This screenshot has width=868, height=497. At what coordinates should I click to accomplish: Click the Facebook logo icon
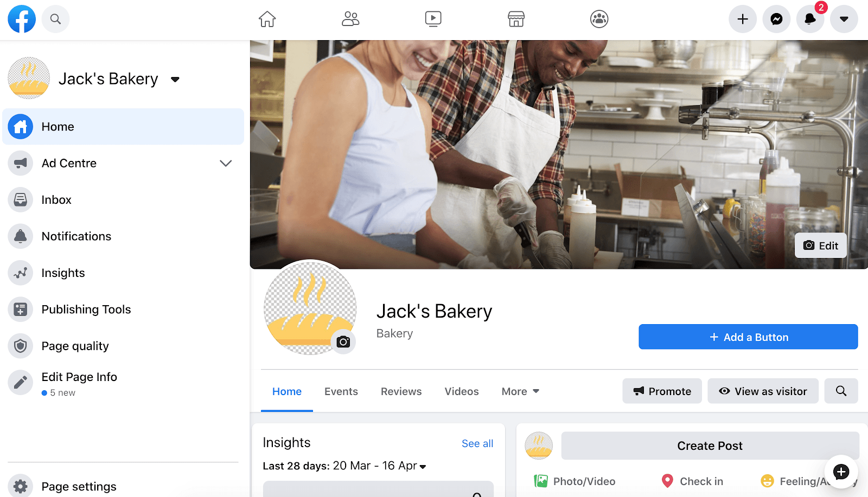click(x=22, y=19)
